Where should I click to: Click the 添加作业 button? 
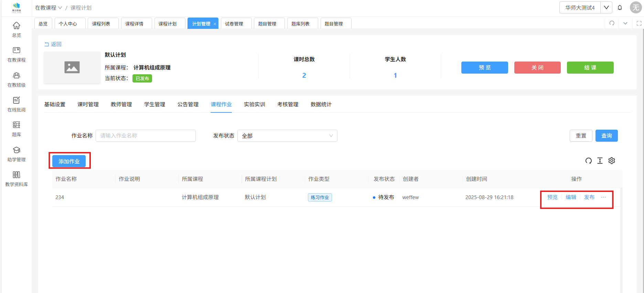coord(69,161)
